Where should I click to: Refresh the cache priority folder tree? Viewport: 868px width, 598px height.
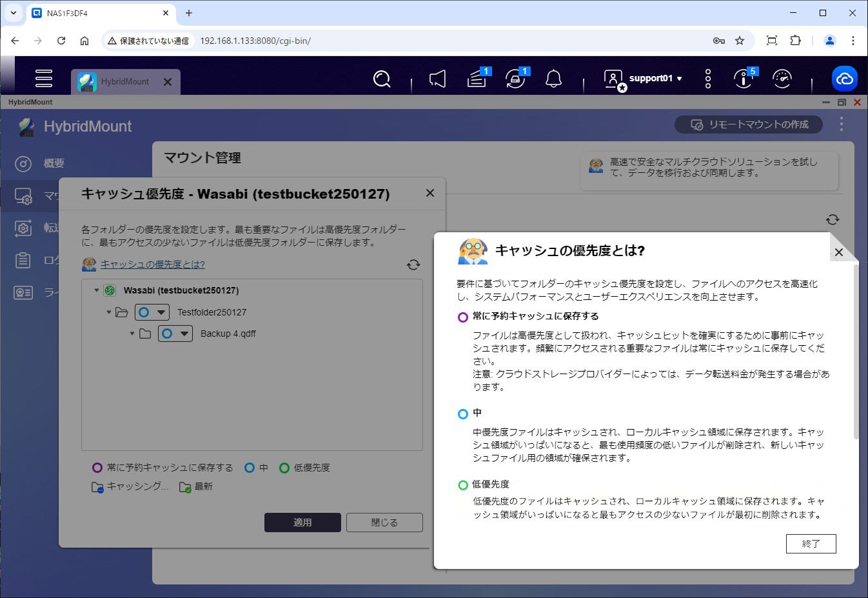[413, 264]
